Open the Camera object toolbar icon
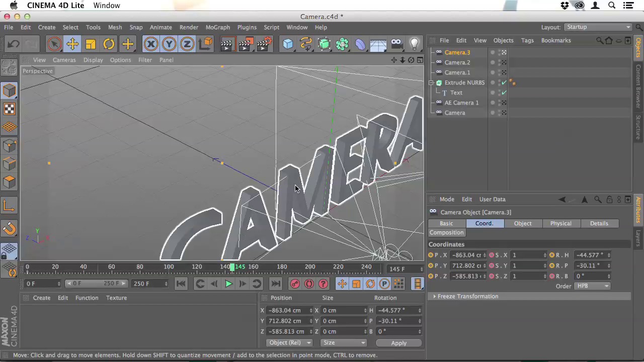This screenshot has height=362, width=644. [x=396, y=44]
